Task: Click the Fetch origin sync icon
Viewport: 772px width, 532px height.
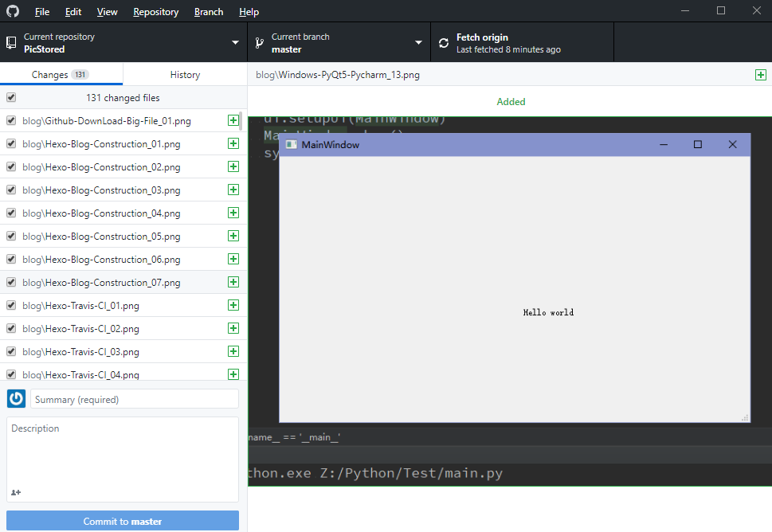Action: click(x=444, y=43)
